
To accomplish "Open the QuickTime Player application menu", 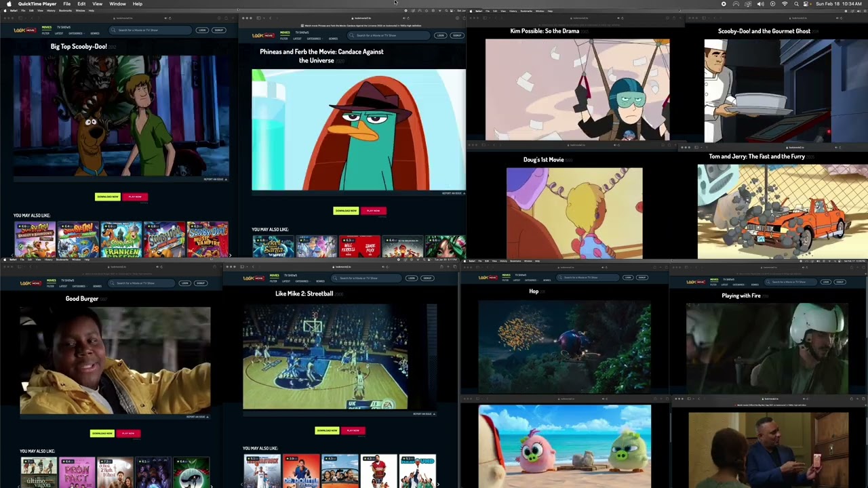I will tap(37, 4).
